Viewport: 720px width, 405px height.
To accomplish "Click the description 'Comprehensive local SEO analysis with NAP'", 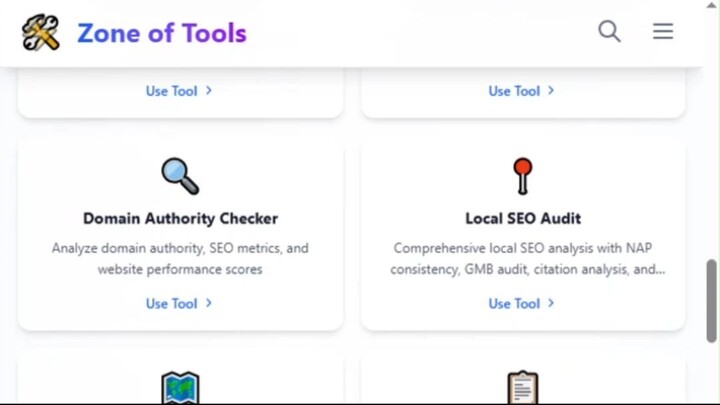I will tap(528, 259).
